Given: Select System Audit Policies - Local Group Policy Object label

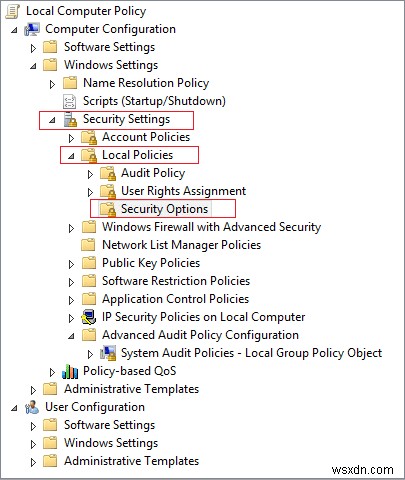Looking at the screenshot, I should [x=251, y=353].
